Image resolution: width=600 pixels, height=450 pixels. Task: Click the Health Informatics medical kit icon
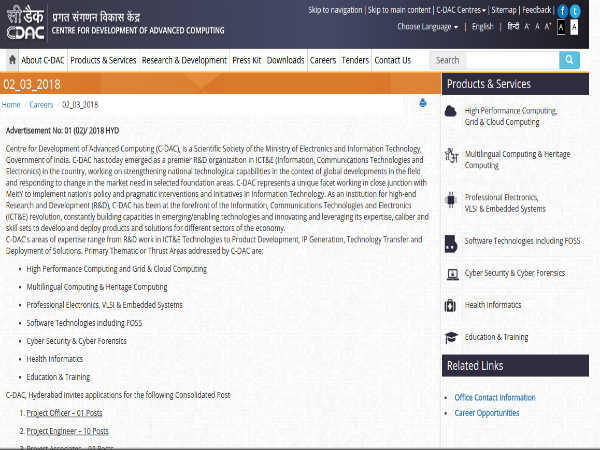click(x=450, y=305)
